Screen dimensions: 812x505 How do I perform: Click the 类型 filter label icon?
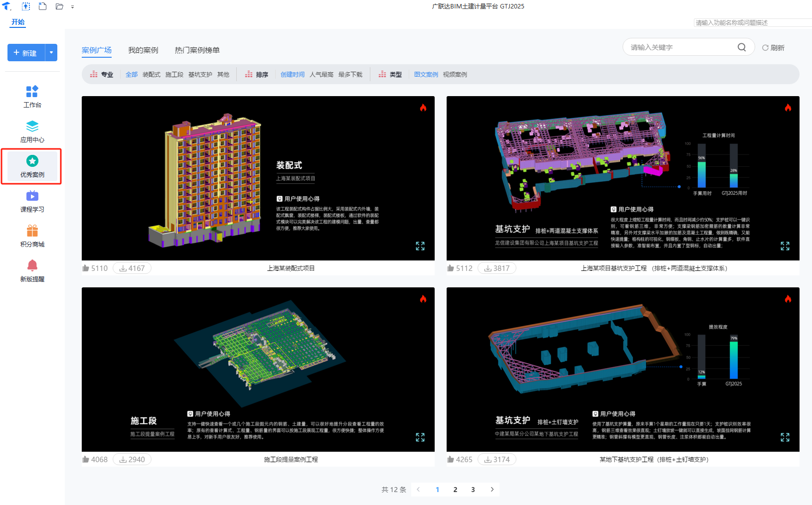[382, 74]
